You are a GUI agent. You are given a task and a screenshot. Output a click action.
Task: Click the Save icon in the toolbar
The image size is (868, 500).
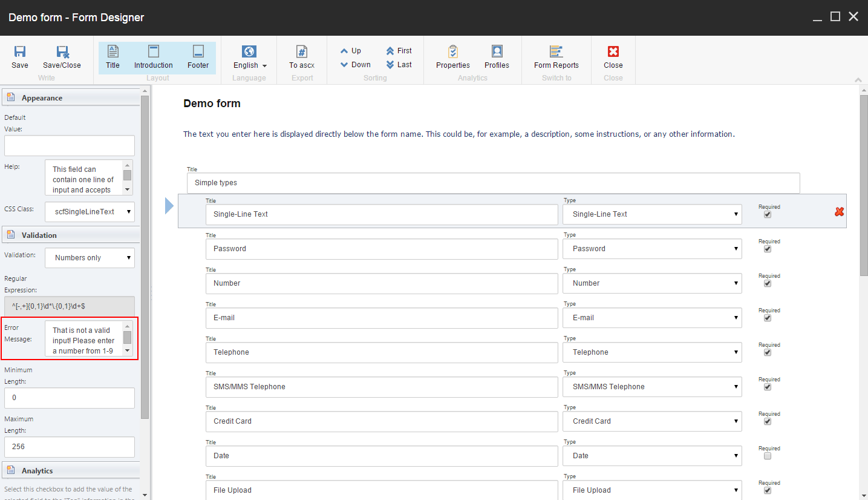coord(20,56)
